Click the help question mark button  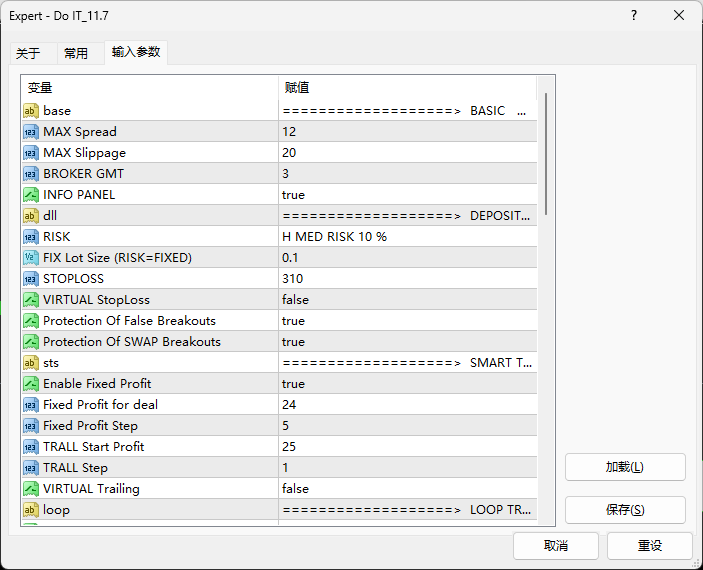[x=634, y=16]
